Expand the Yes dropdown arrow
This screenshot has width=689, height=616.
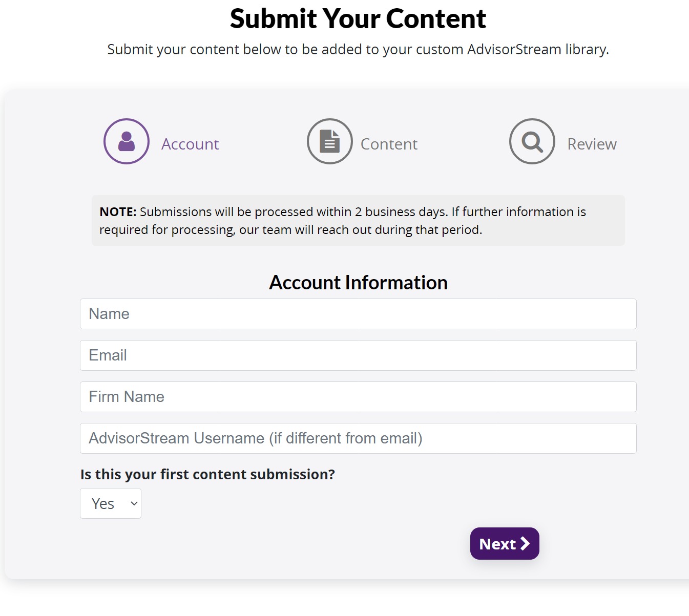(134, 503)
